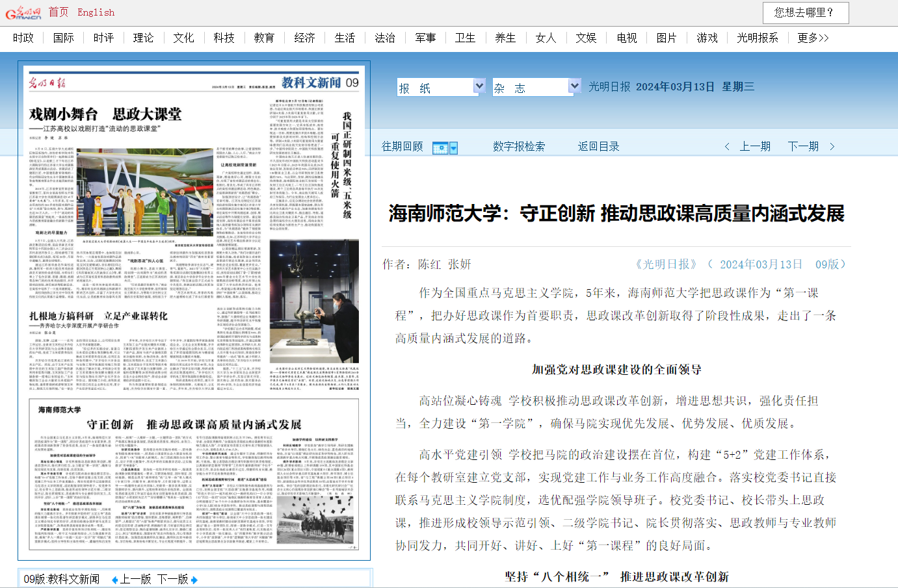
Task: Expand the 报纸 newspaper dropdown
Action: click(479, 86)
